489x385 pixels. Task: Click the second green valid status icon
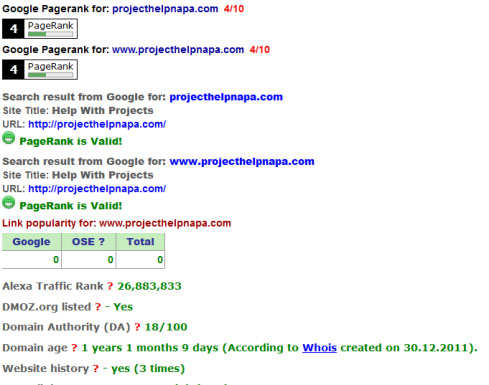click(x=9, y=202)
